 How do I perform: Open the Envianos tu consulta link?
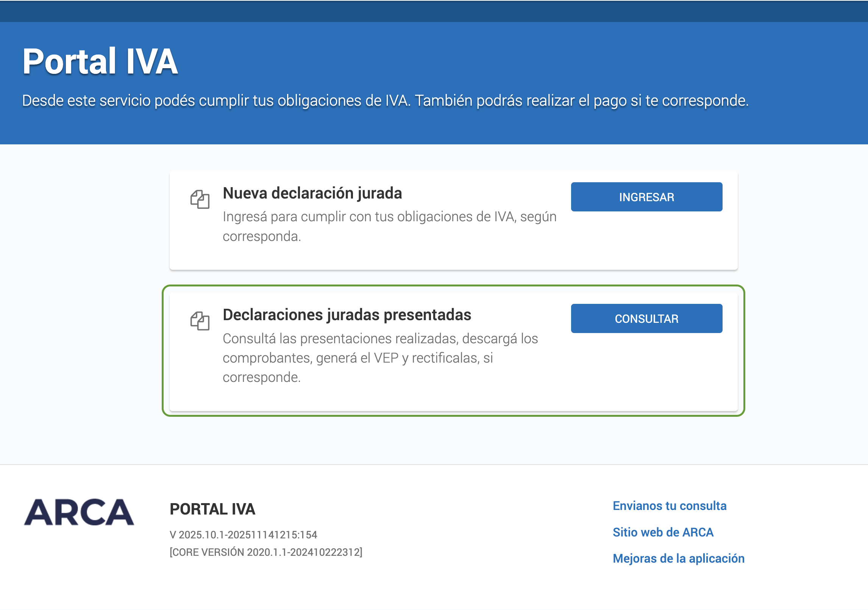670,506
